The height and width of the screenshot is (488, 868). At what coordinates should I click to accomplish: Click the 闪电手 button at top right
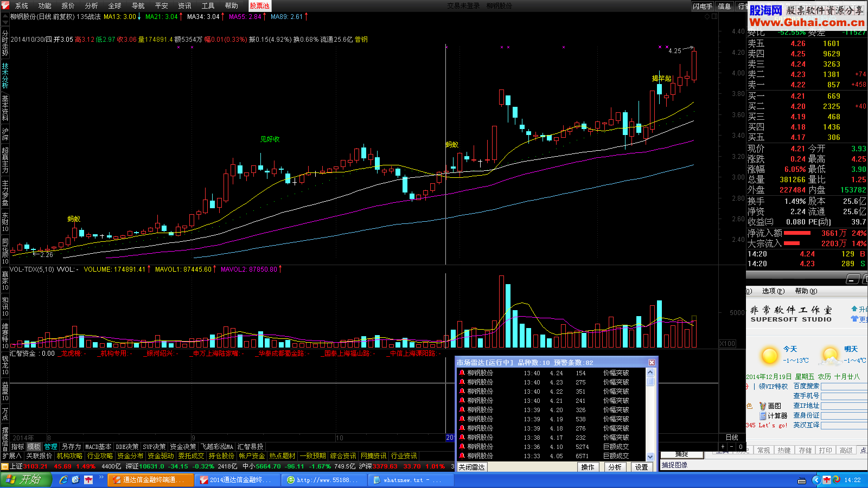(x=703, y=6)
